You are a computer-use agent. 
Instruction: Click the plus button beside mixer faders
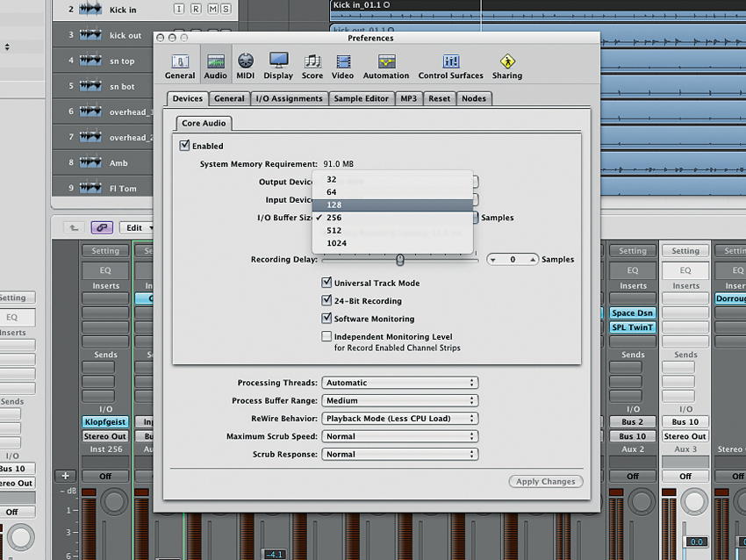click(65, 476)
